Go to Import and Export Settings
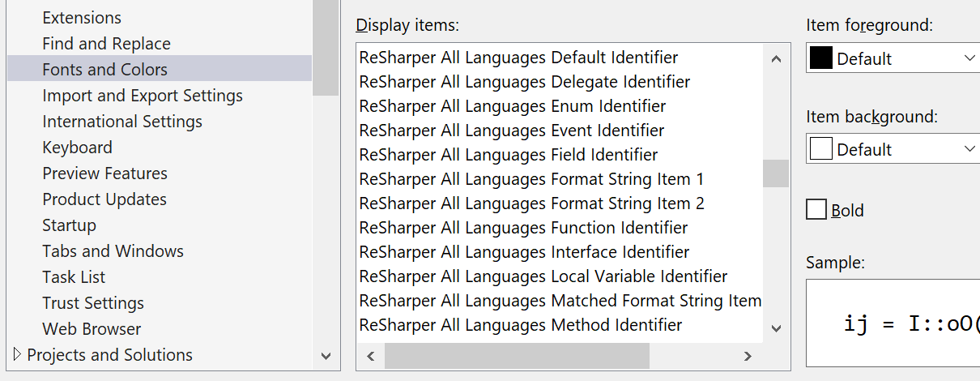Viewport: 980px width, 381px height. coord(143,96)
